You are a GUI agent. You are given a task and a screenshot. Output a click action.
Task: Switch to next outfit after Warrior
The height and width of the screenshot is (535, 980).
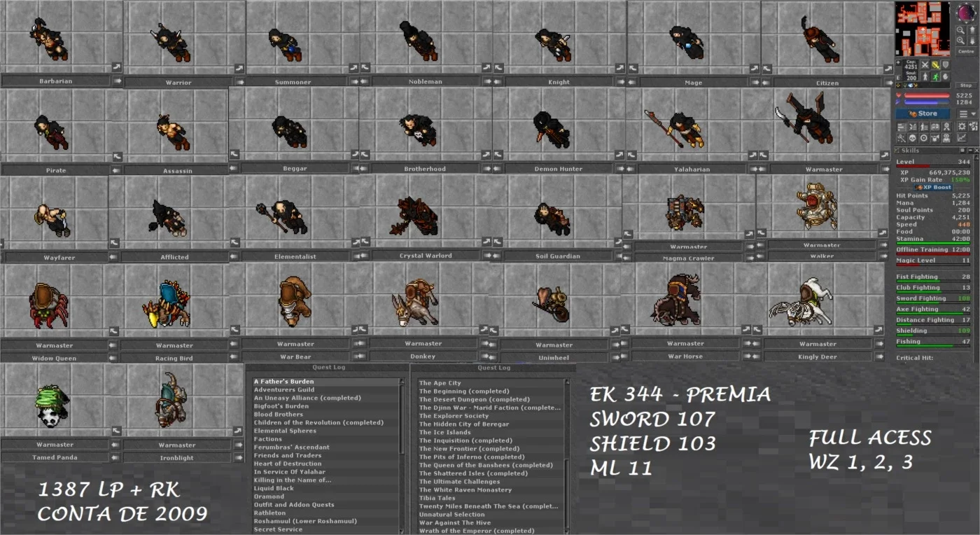point(240,83)
